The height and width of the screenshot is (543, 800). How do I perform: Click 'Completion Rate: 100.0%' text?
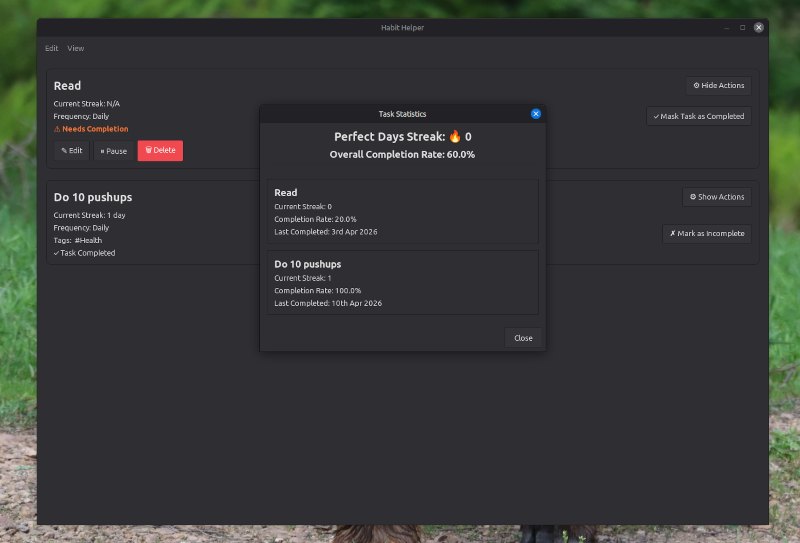click(317, 291)
